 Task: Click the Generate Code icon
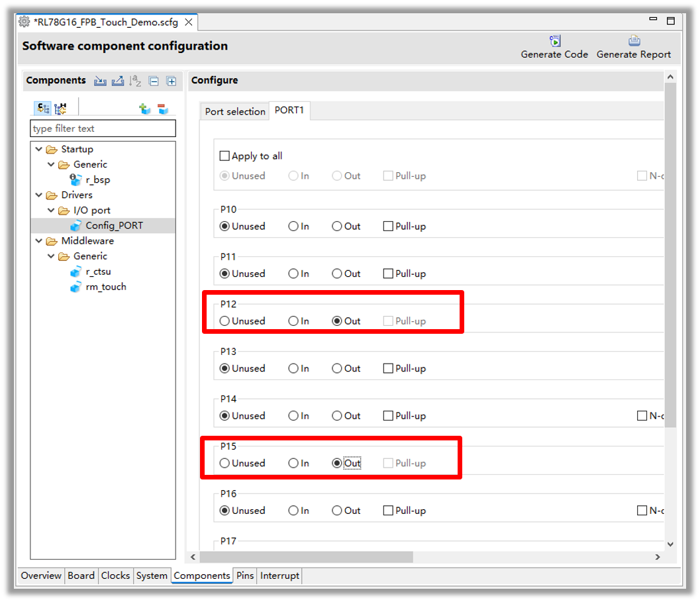tap(555, 41)
